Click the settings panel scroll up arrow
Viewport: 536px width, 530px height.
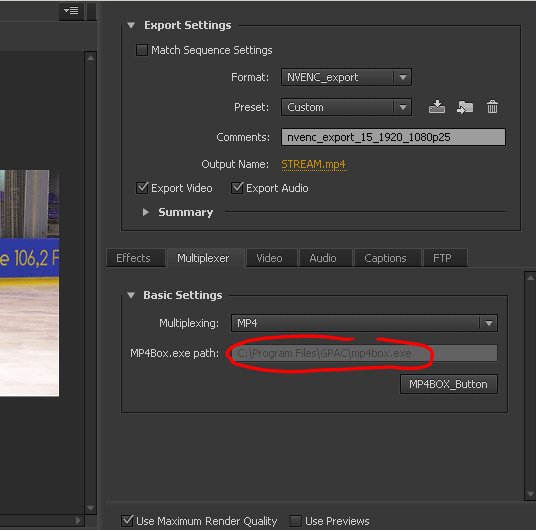[x=530, y=278]
